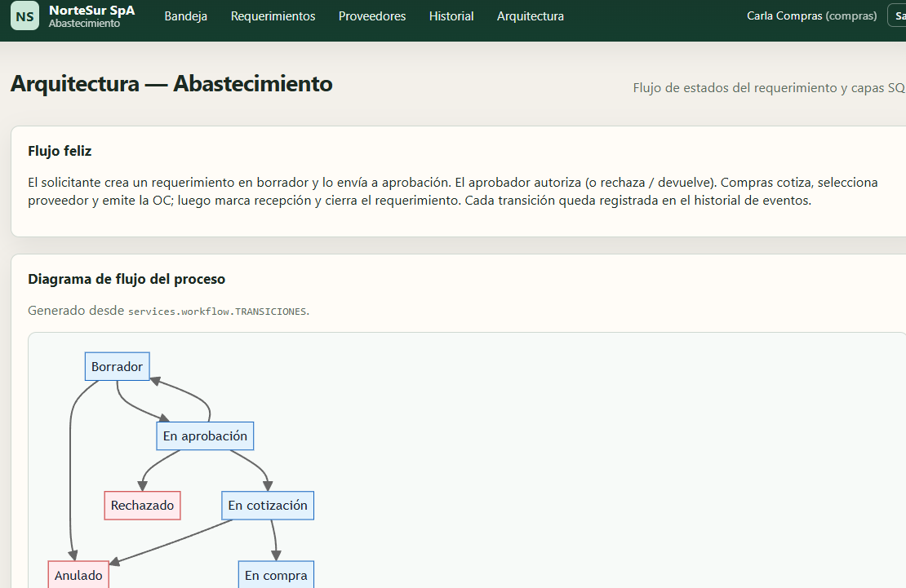Click the Abastecimiento subtitle under brand
This screenshot has height=588, width=906.
click(84, 24)
